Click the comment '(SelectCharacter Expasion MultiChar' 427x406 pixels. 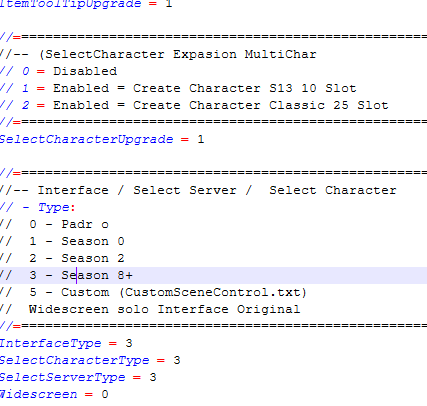coord(178,54)
